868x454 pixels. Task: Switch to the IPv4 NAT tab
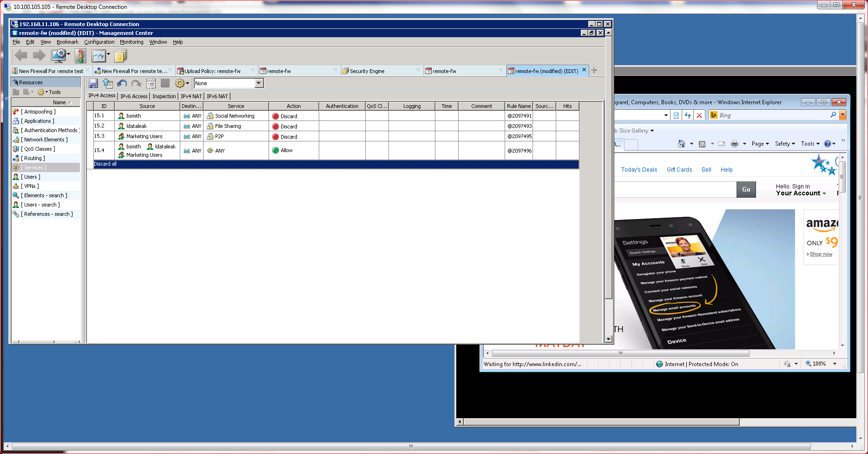[191, 96]
